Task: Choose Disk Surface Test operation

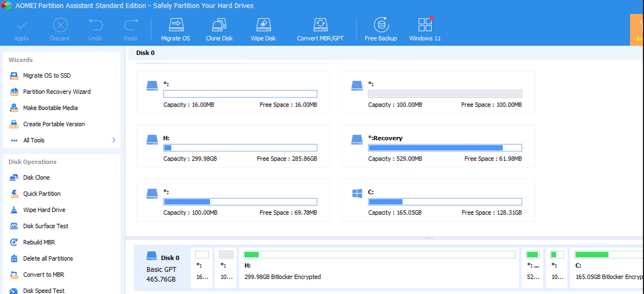Action: 45,226
